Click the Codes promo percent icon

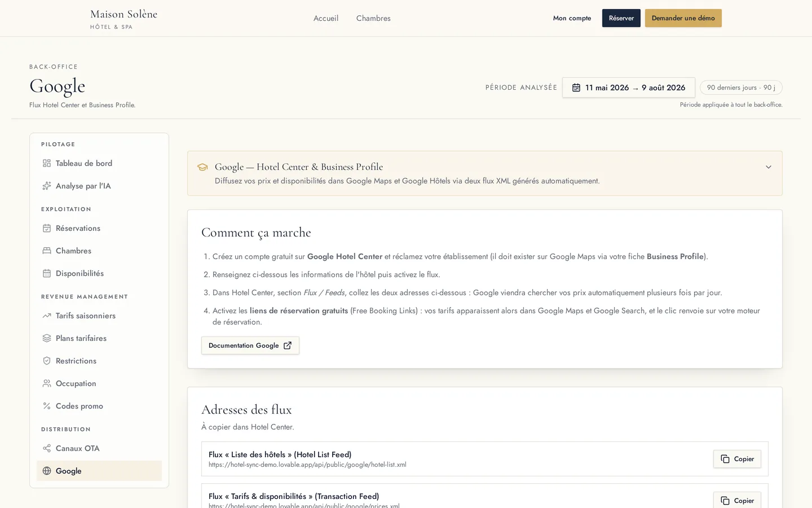click(x=47, y=406)
